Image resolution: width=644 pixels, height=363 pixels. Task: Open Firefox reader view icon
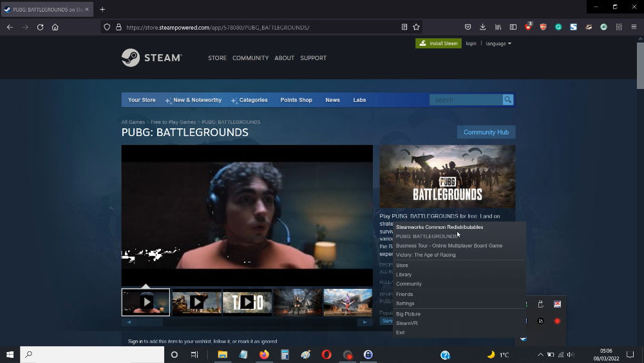404,27
